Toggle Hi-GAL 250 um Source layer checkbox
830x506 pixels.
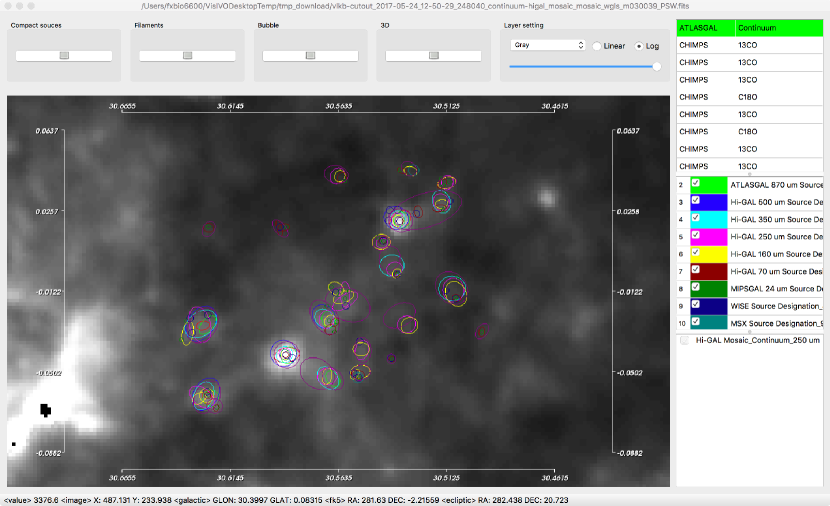(696, 235)
